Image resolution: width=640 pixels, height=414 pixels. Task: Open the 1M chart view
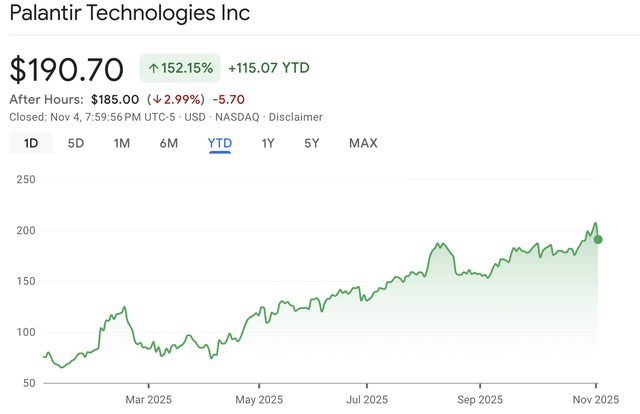coord(122,143)
